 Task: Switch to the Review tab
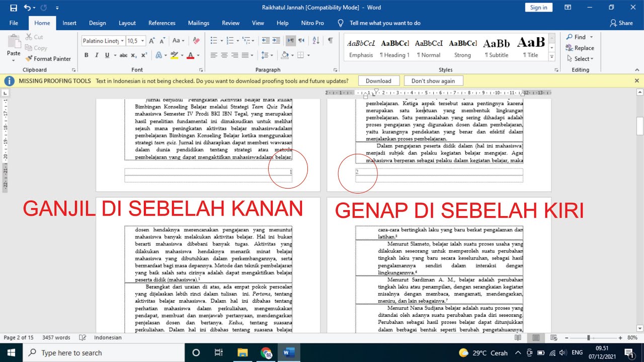(x=230, y=23)
